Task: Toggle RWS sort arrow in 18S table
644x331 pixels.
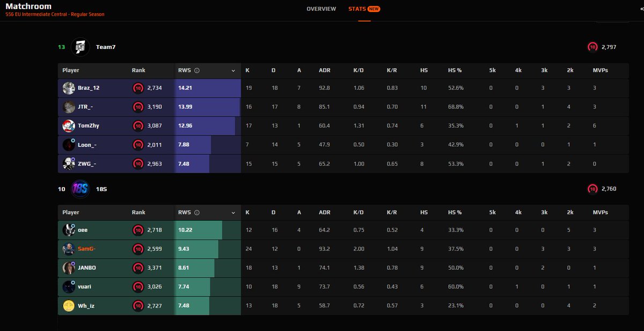Action: point(233,213)
